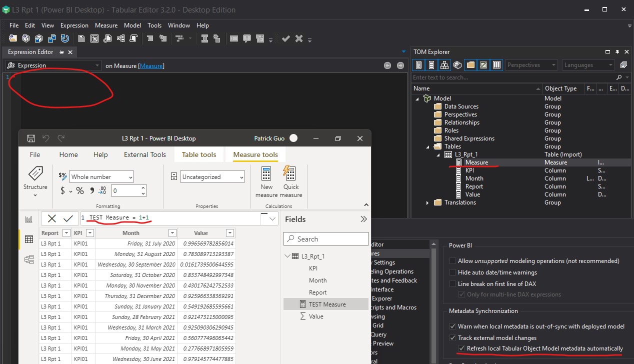
Task: Open the Expression menu in Tabular Editor
Action: [74, 25]
